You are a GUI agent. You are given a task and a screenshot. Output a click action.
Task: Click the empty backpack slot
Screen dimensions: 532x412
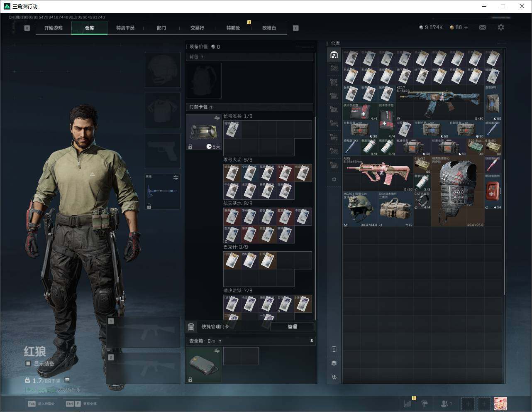204,81
